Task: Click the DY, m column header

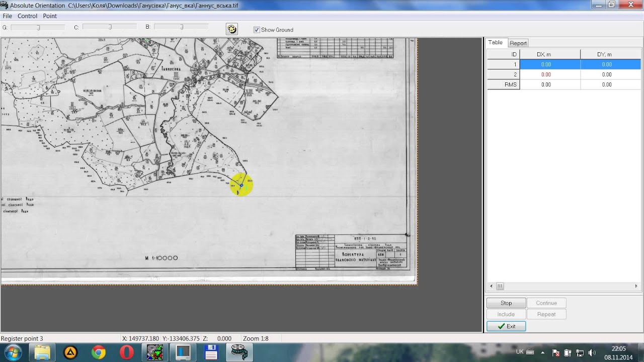Action: [x=610, y=54]
